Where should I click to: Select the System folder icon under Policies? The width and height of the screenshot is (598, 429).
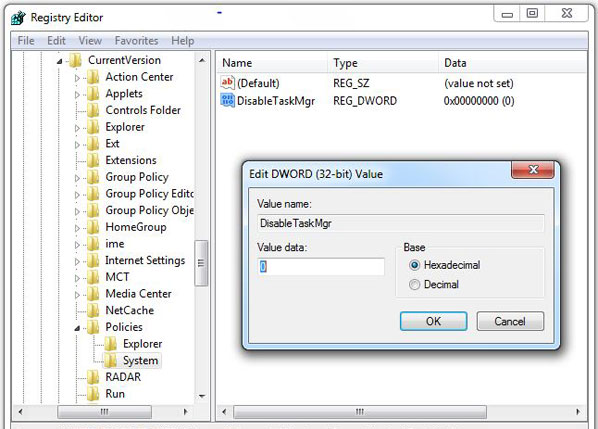(x=111, y=360)
